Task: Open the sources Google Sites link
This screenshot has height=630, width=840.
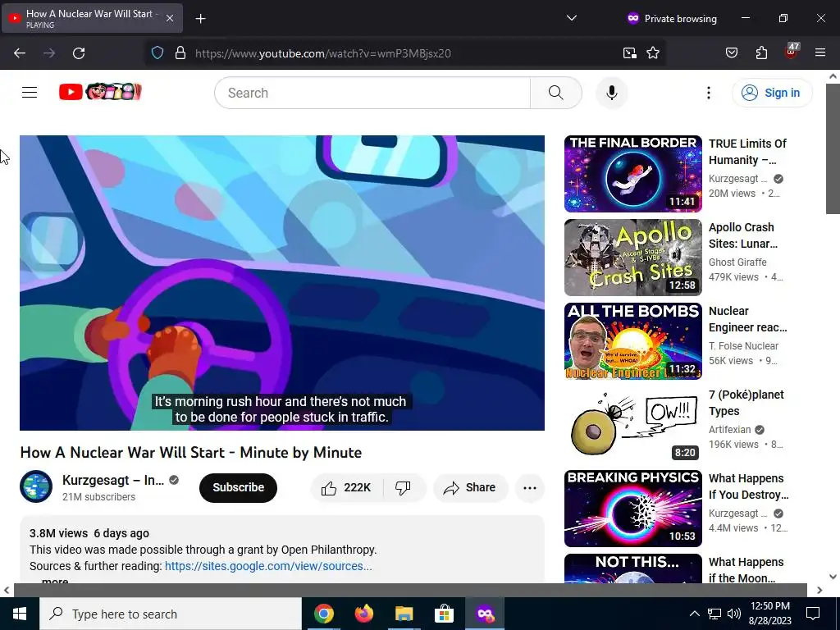Action: click(268, 566)
